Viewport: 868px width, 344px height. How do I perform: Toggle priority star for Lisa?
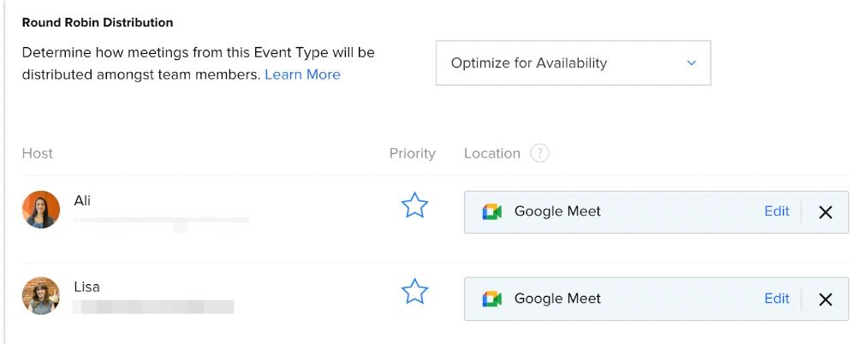tap(414, 292)
